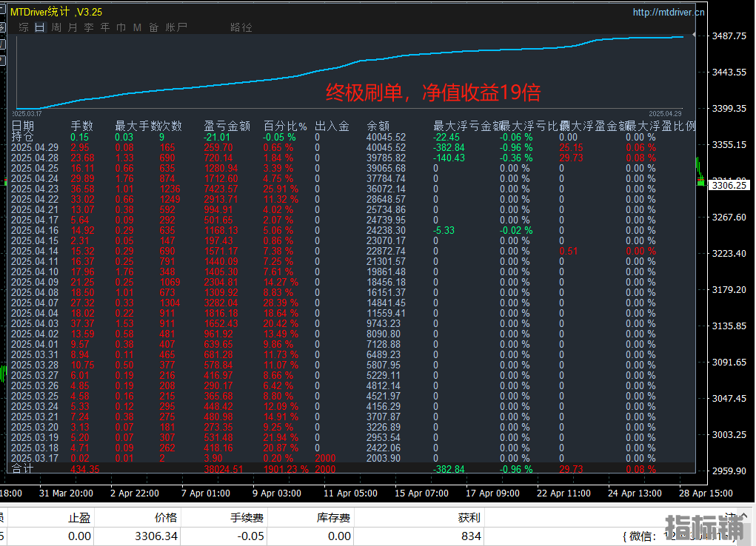Screen dimensions: 756x546
Task: Click the current price label 3306.25
Action: (729, 185)
